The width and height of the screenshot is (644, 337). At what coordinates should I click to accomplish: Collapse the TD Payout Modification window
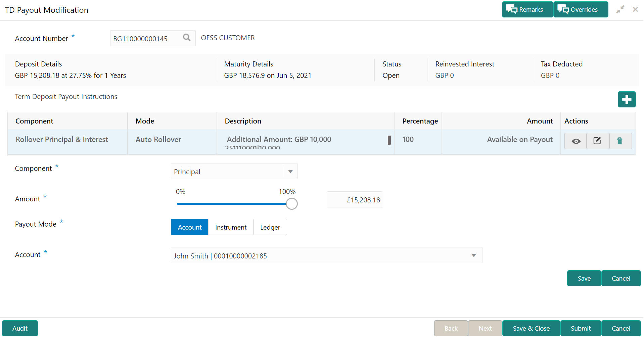[620, 9]
